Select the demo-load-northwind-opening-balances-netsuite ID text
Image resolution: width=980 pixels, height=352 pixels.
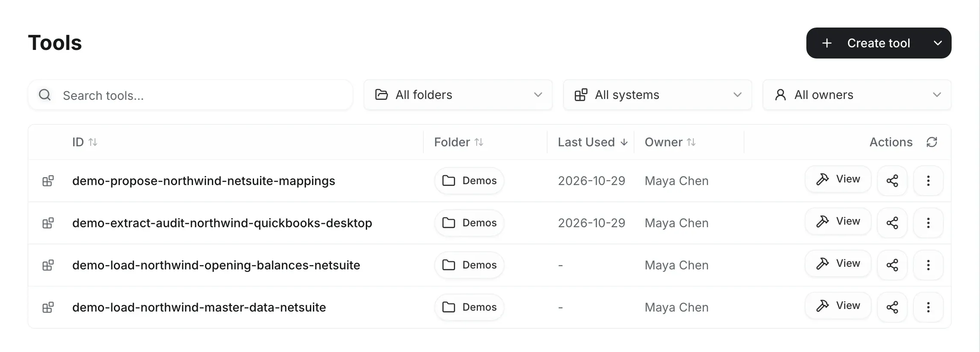(x=216, y=265)
